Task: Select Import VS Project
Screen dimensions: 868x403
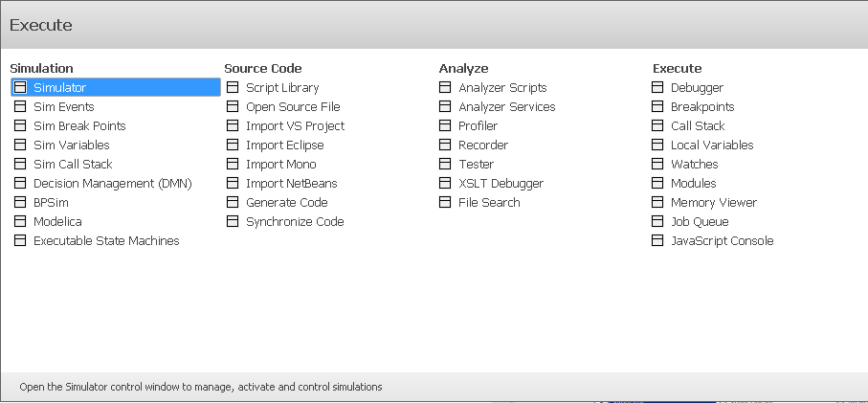Action: click(295, 126)
